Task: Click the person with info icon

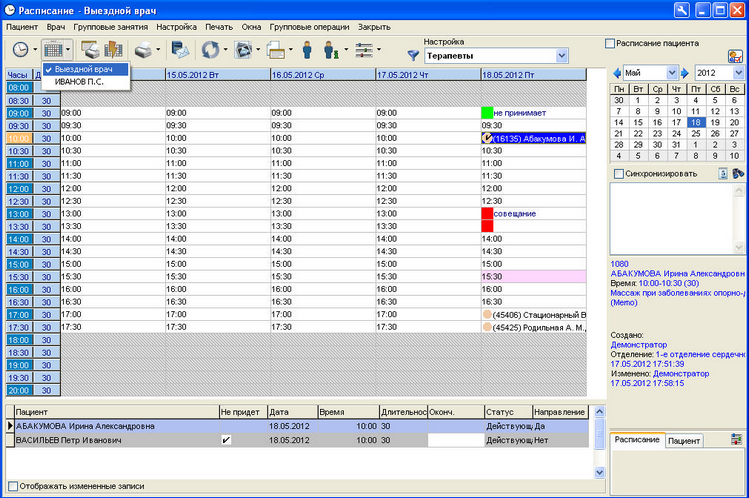Action: pos(331,50)
